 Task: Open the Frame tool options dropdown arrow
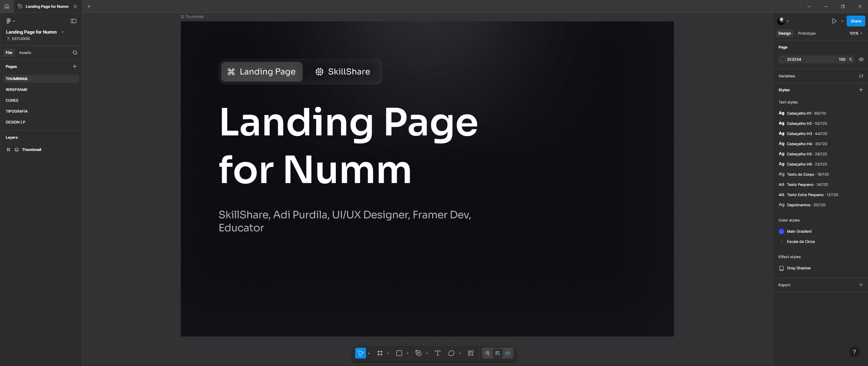tap(388, 353)
